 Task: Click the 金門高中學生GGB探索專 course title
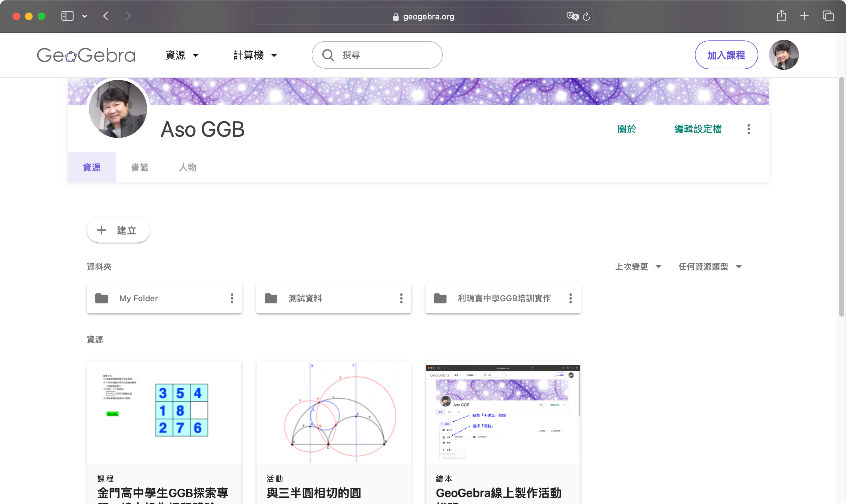(x=162, y=493)
